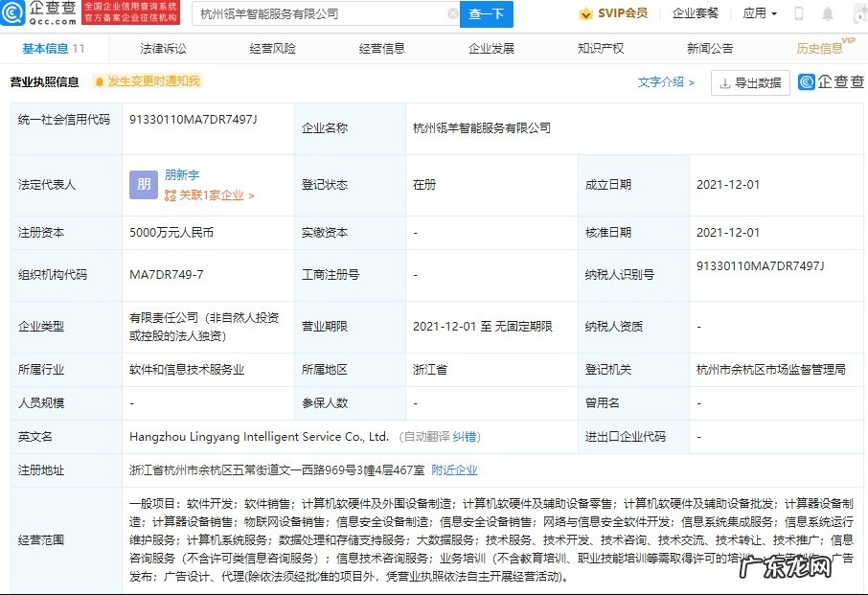868x595 pixels.
Task: Click the clear × icon in search box
Action: tap(452, 13)
